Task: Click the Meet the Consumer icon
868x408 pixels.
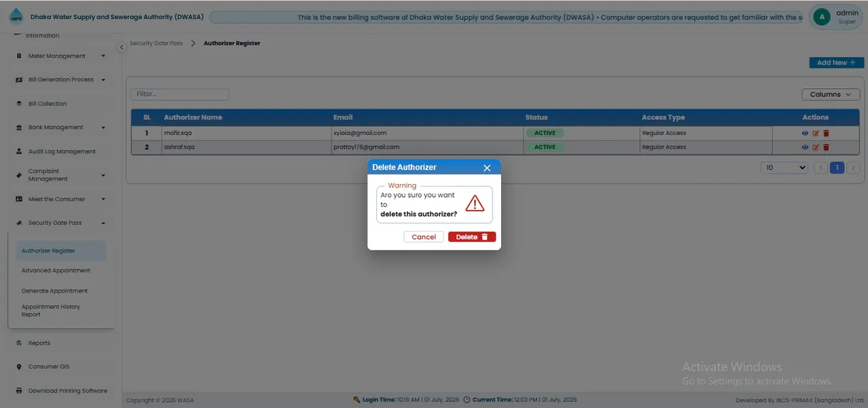Action: (19, 200)
